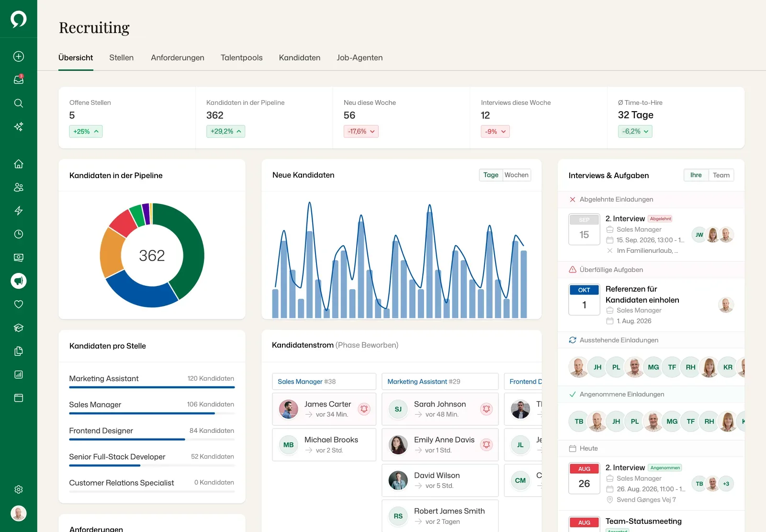Open the Sales Manager #38 column link
This screenshot has width=766, height=532.
pyautogui.click(x=306, y=382)
